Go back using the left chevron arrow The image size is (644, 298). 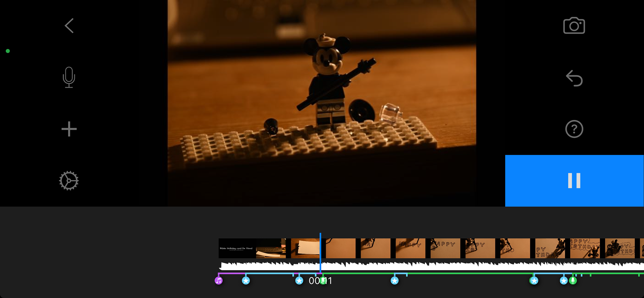[x=69, y=26]
